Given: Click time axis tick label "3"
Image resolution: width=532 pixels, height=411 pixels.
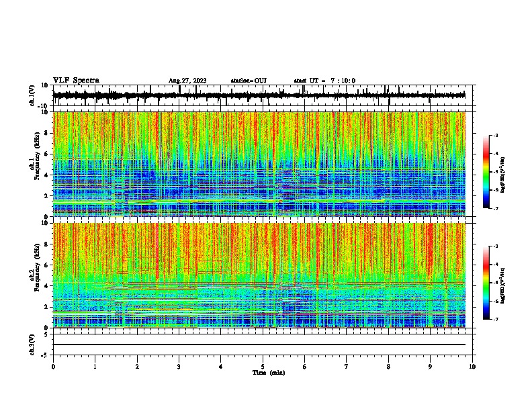Looking at the screenshot, I should pyautogui.click(x=179, y=367).
